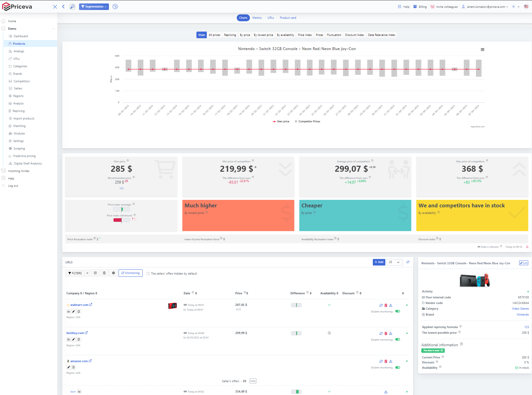Screen dimensions: 532x395
Task: Click the notification bell near Data is relevant
Action: pos(527,247)
